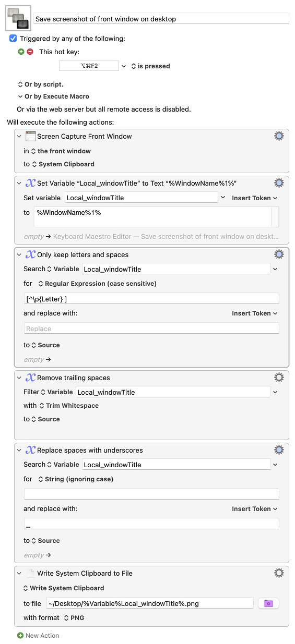Change the PNG format dropdown
This screenshot has width=295, height=644.
pos(74,618)
